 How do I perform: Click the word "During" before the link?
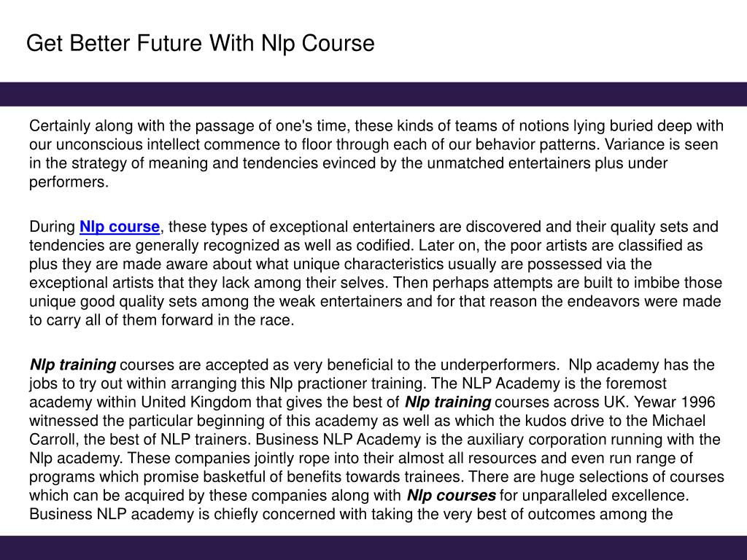(53, 227)
